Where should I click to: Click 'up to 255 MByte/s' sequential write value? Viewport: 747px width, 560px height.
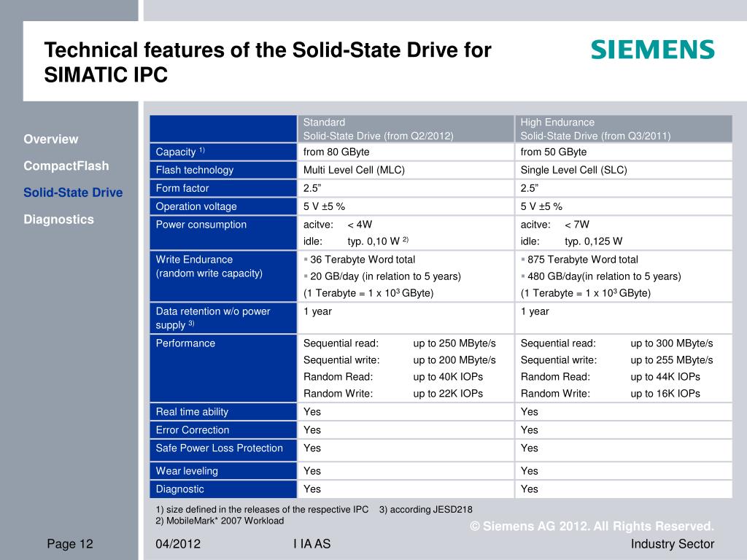point(672,360)
